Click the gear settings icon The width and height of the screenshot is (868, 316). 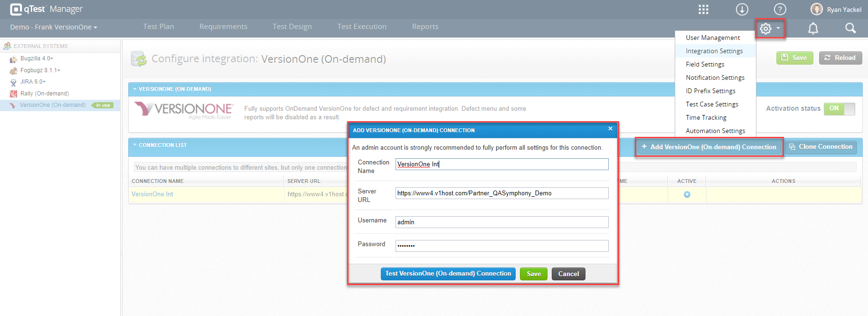(x=765, y=29)
